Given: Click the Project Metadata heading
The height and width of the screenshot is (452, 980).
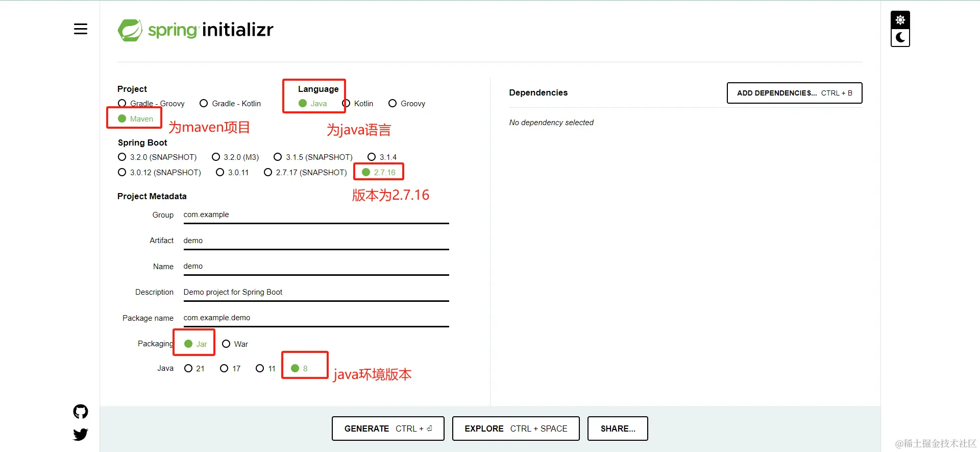Looking at the screenshot, I should [152, 196].
